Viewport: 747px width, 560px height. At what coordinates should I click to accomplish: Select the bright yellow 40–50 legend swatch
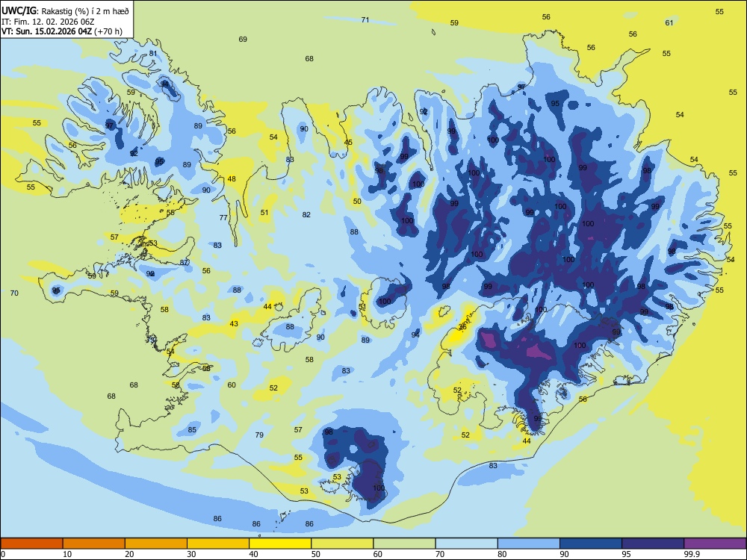tap(280, 544)
